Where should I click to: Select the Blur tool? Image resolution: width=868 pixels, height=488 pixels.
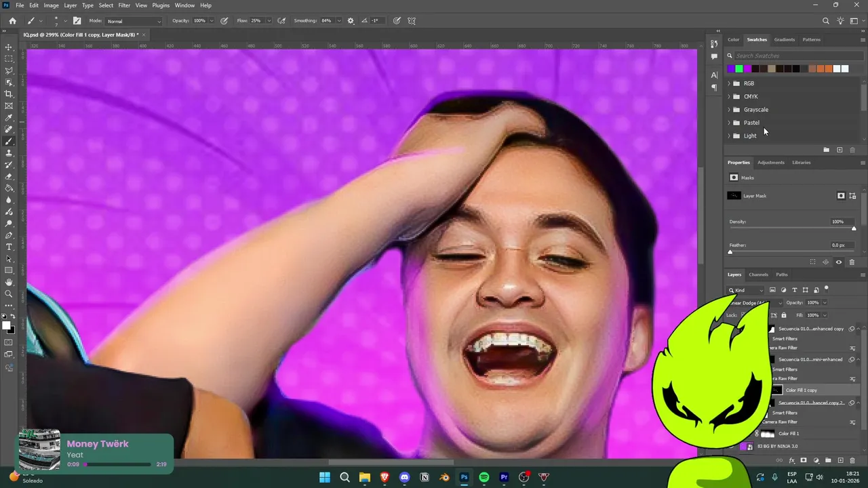[x=9, y=200]
